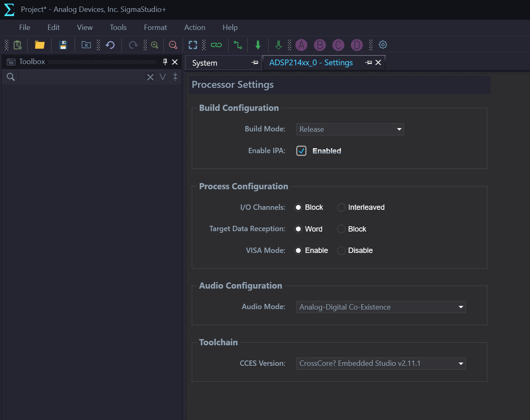The width and height of the screenshot is (530, 420).
Task: Click the purple B circle icon
Action: [320, 45]
